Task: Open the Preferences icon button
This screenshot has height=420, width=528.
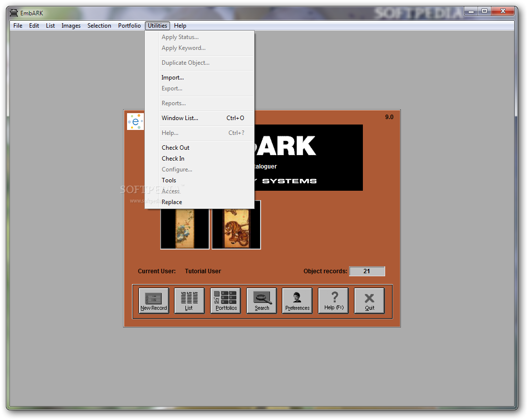Action: coord(297,300)
